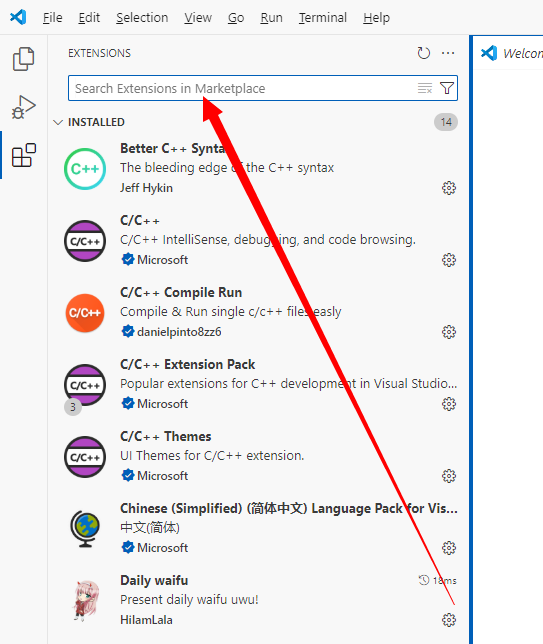Screen dimensions: 543x644
Task: Open the Run and Debug view
Action: click(23, 107)
